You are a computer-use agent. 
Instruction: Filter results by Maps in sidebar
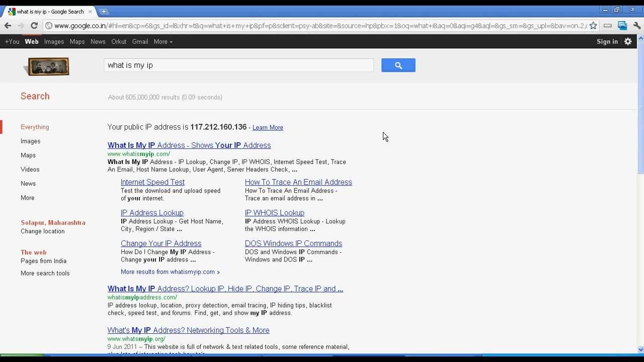coord(28,155)
